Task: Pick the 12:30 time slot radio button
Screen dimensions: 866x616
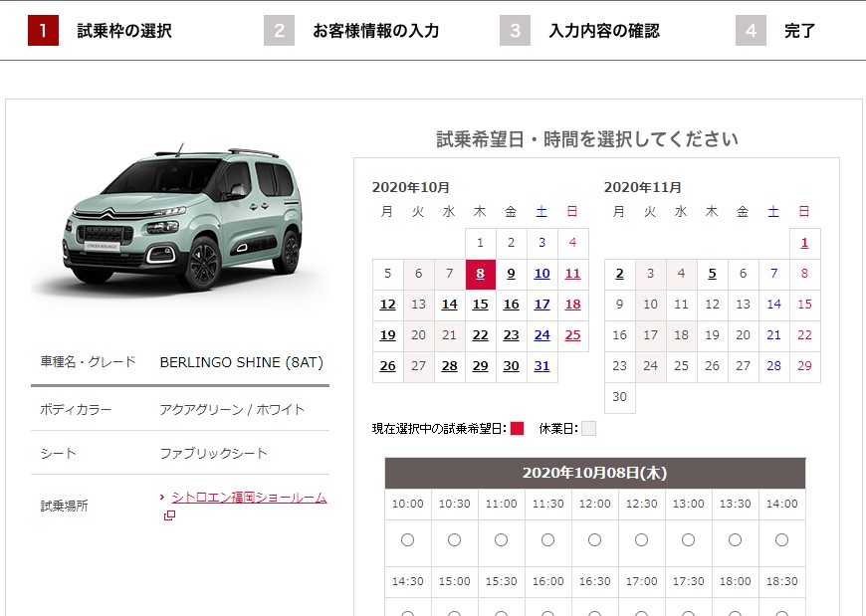Action: click(x=641, y=539)
